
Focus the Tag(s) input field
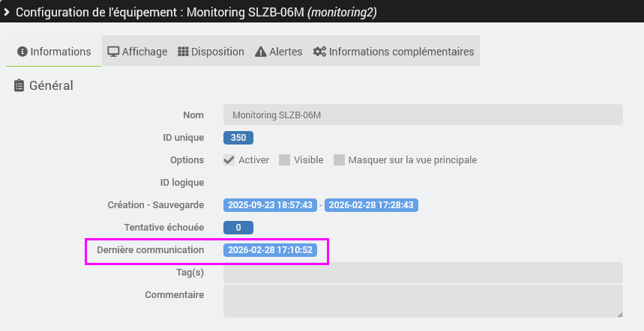point(423,273)
